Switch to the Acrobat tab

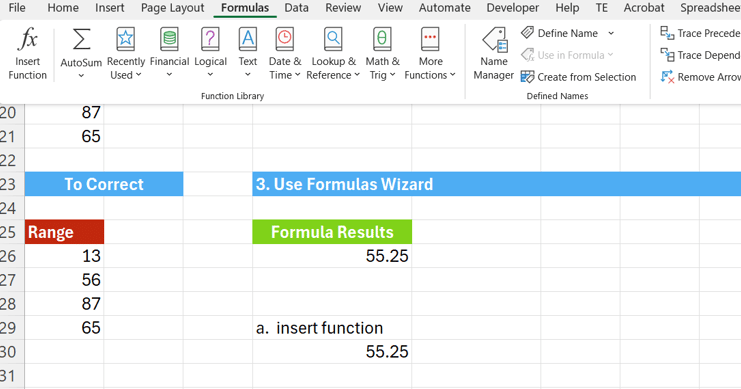point(644,8)
